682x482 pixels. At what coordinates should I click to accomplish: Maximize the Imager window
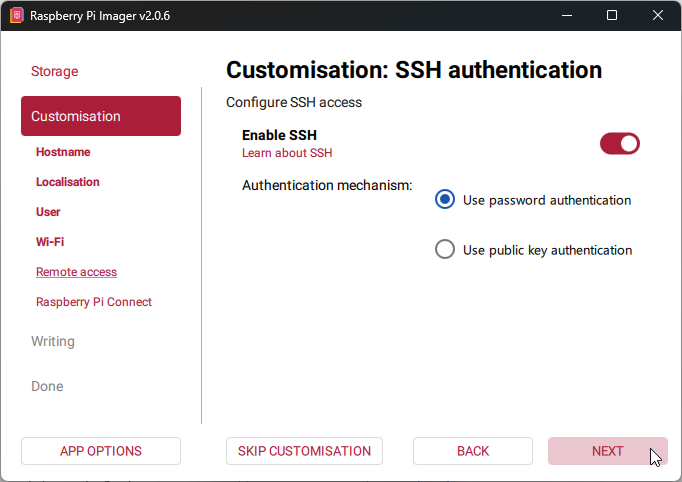[612, 16]
